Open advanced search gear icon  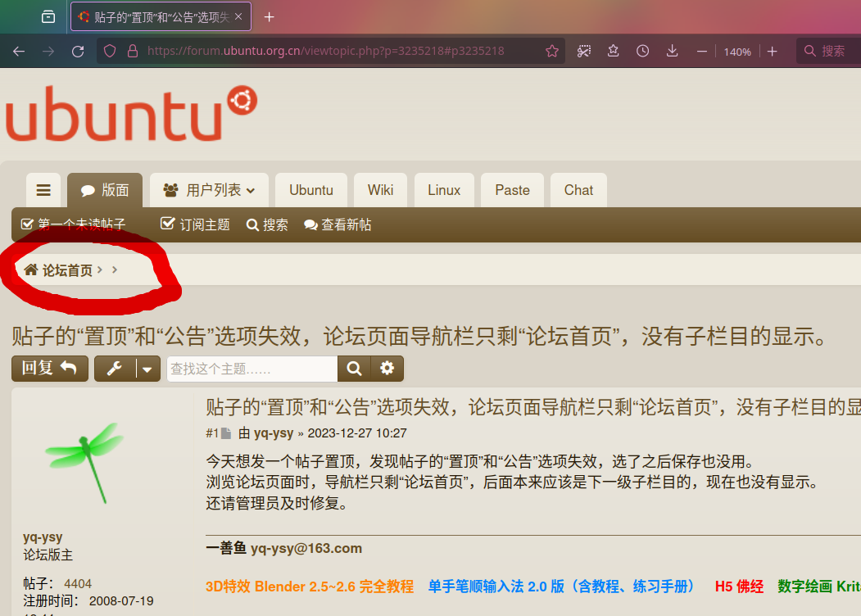point(387,369)
